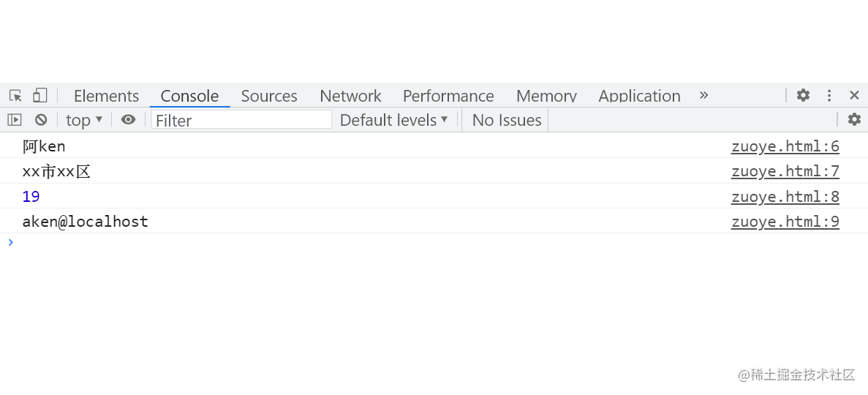Viewport: 868px width, 395px height.
Task: Show more tabs via double chevron
Action: pyautogui.click(x=703, y=95)
